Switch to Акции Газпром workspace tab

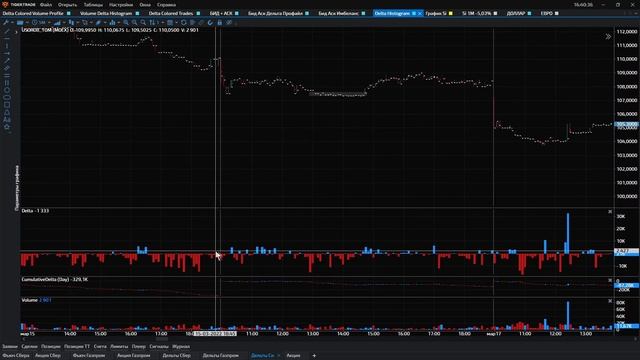click(x=133, y=356)
